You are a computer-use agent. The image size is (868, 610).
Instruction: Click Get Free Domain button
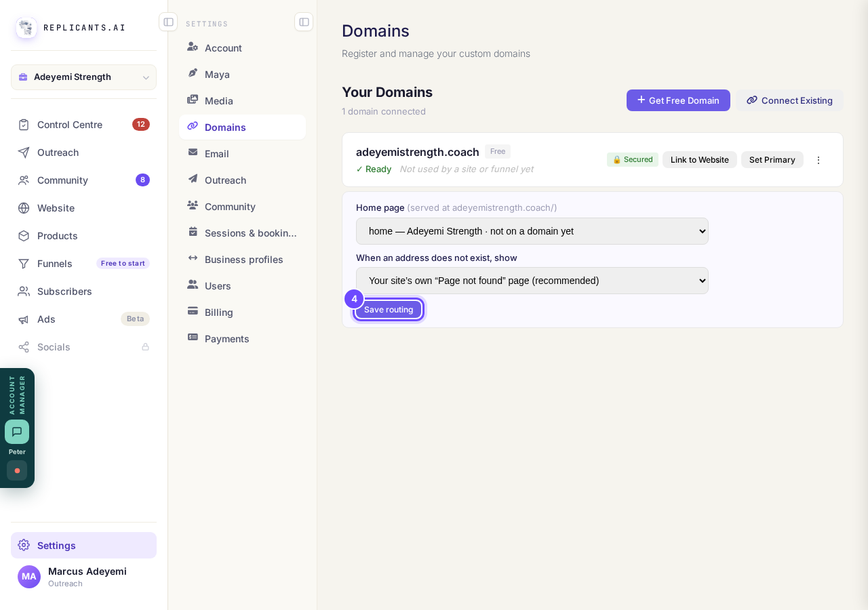click(678, 100)
